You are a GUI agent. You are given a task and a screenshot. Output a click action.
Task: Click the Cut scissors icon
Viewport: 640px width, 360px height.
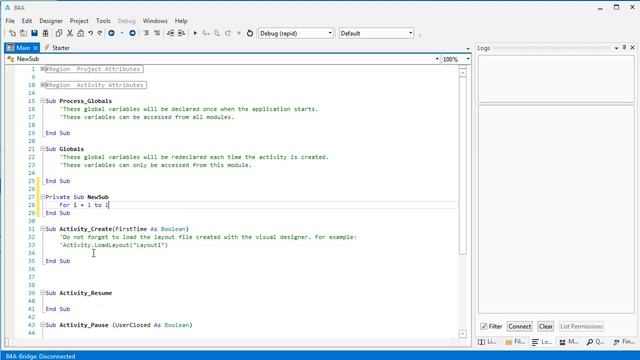(x=70, y=33)
